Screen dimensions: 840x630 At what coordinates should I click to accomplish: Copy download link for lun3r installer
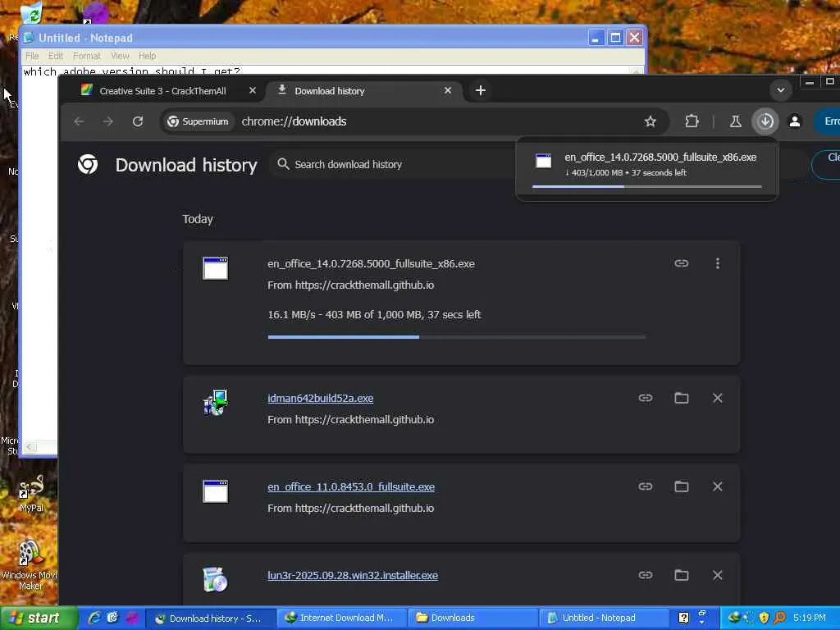point(646,574)
